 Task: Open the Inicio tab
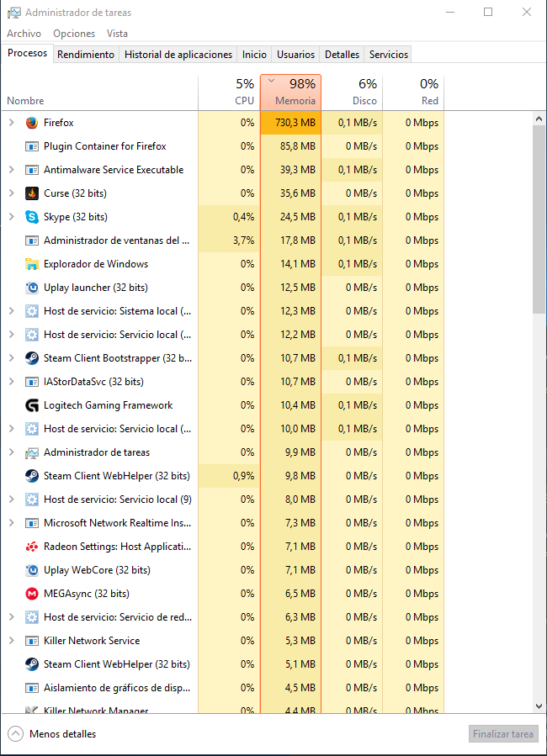[254, 55]
